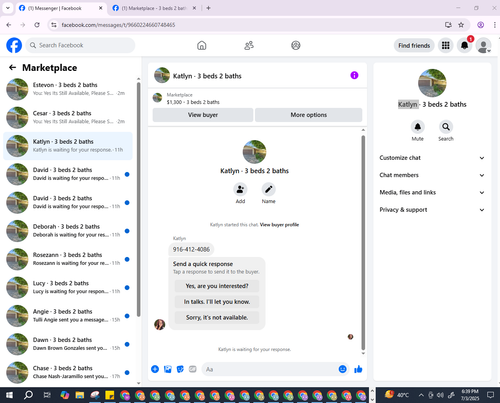The height and width of the screenshot is (403, 500).
Task: Reload the page in browser
Action: point(37,25)
